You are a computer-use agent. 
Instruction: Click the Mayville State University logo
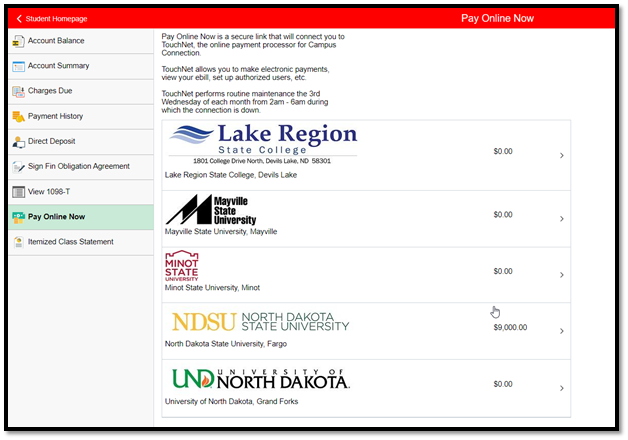pos(211,210)
